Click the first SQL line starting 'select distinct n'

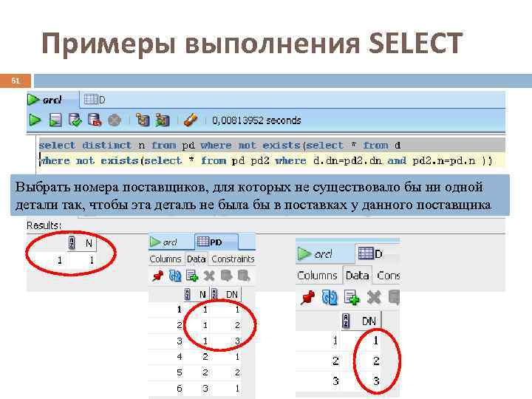(x=220, y=146)
